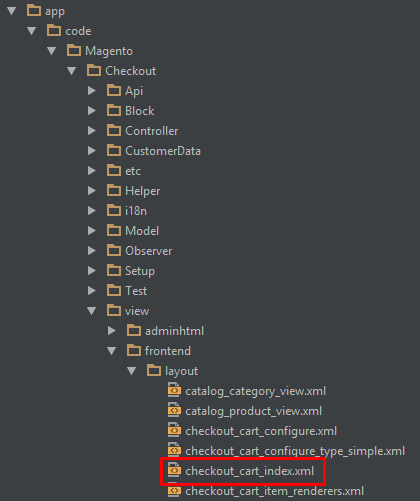The width and height of the screenshot is (420, 501).
Task: Click the adminhtml folder icon
Action: point(134,330)
